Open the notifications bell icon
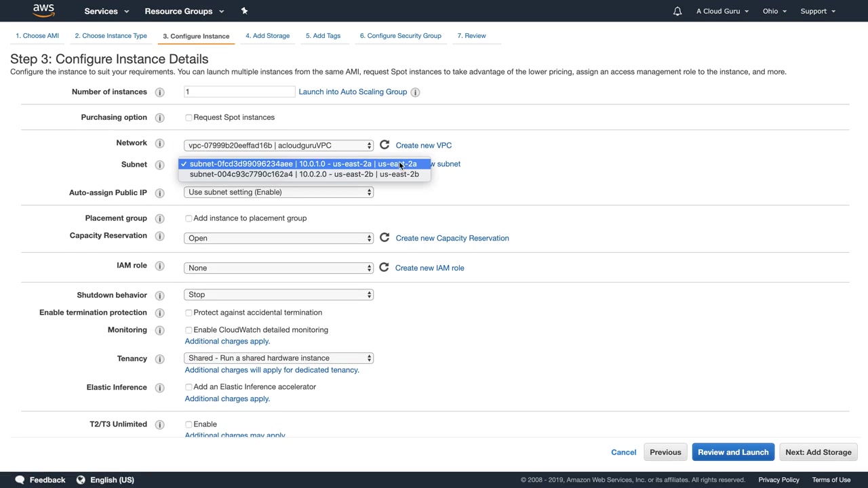 (x=677, y=11)
